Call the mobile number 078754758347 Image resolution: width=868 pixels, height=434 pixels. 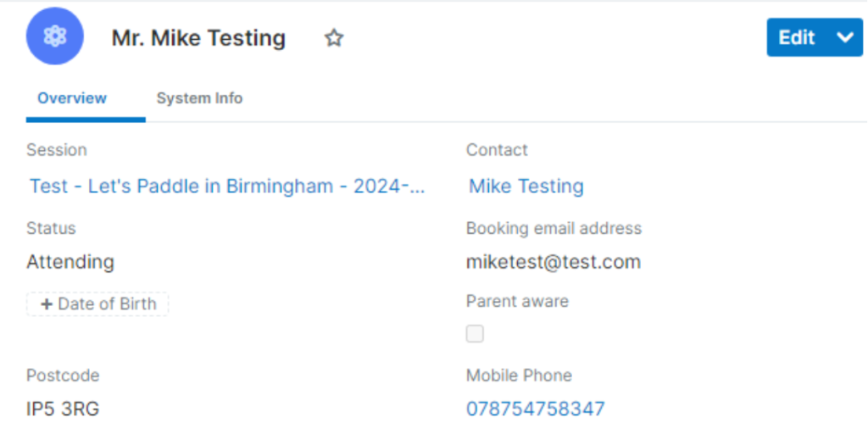536,409
